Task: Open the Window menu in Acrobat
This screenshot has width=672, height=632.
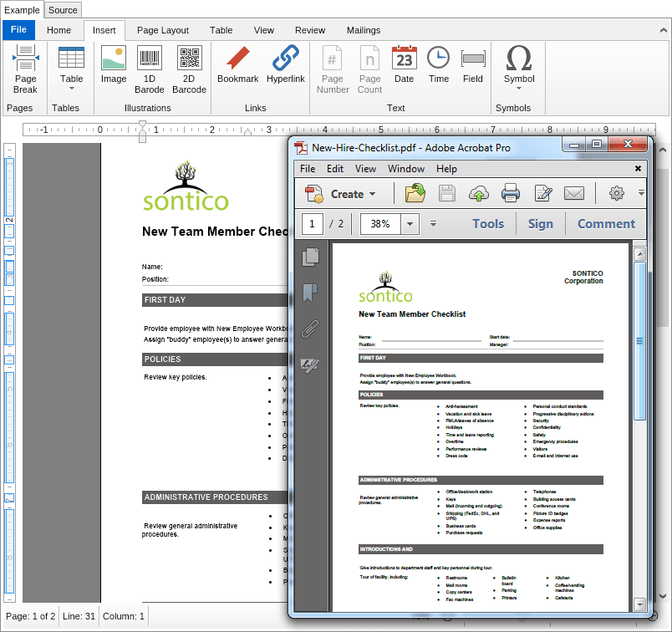Action: [x=406, y=169]
